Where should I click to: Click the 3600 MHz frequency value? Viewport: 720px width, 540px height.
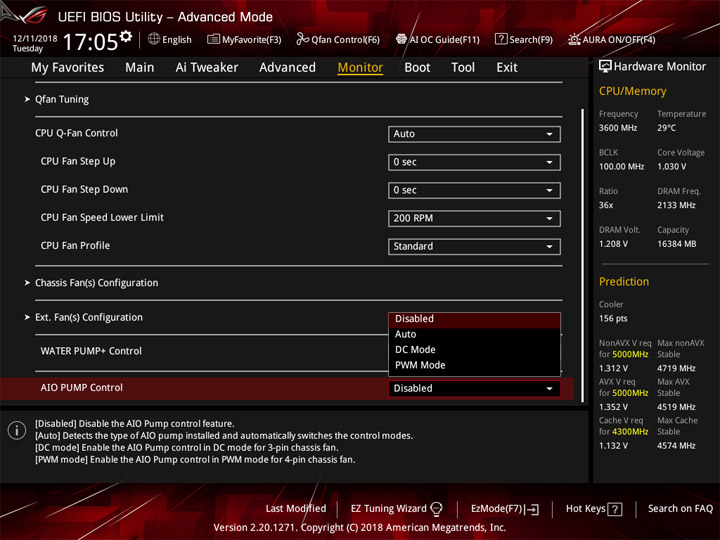618,128
